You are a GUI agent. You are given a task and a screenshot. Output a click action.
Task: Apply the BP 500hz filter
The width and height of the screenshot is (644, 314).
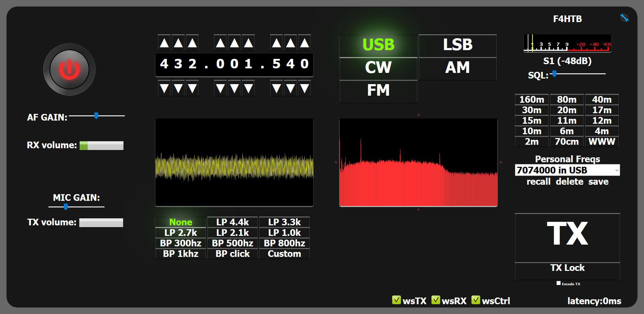232,243
